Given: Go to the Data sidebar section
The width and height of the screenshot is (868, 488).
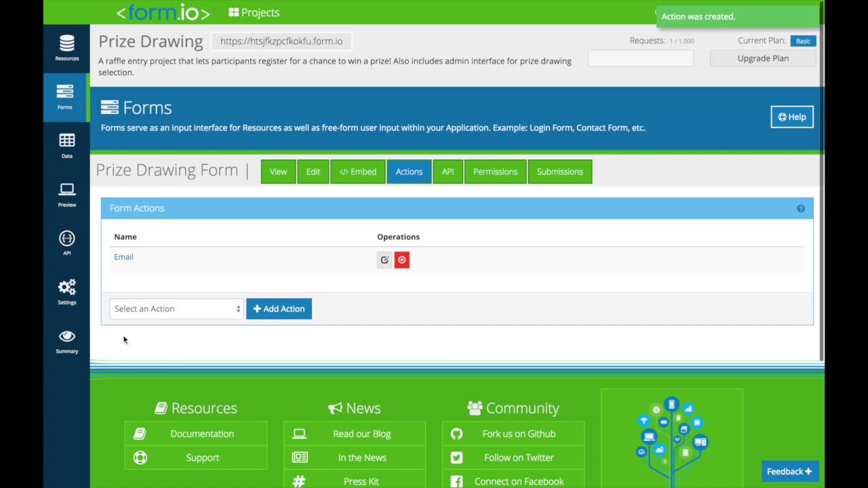Looking at the screenshot, I should point(66,146).
